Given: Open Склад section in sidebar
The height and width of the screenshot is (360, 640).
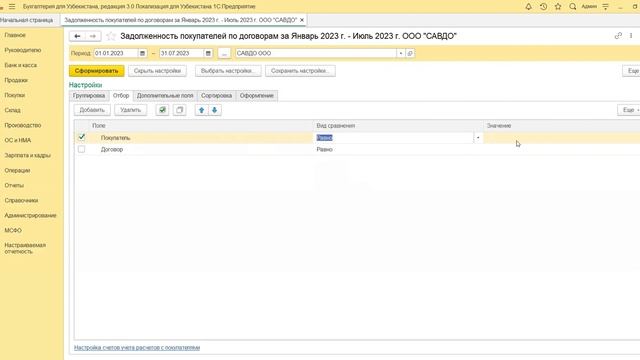Looking at the screenshot, I should [x=13, y=110].
